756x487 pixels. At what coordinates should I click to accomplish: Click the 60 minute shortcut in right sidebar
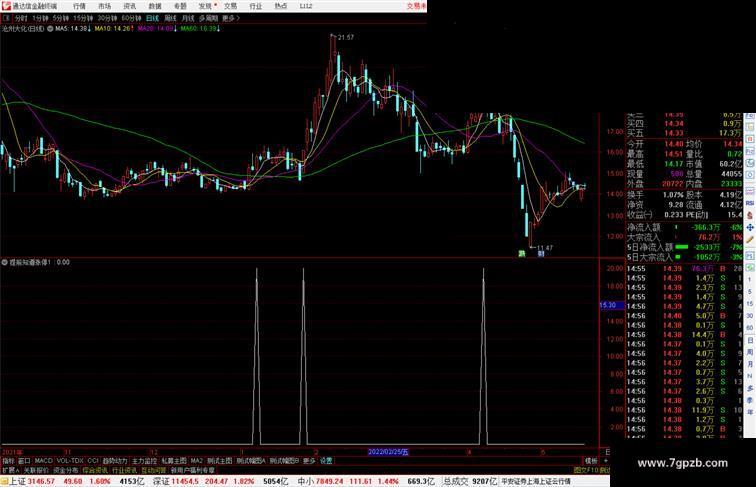750,328
